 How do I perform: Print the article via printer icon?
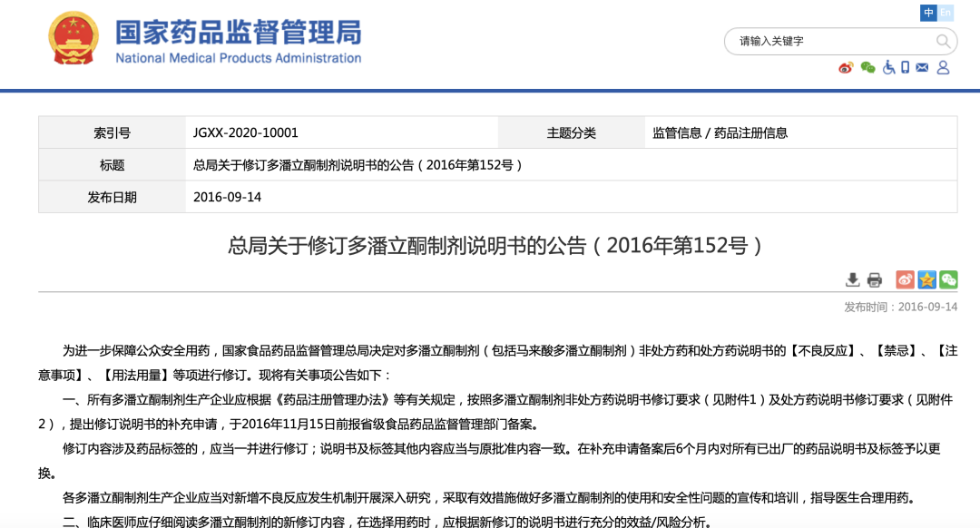pyautogui.click(x=875, y=280)
